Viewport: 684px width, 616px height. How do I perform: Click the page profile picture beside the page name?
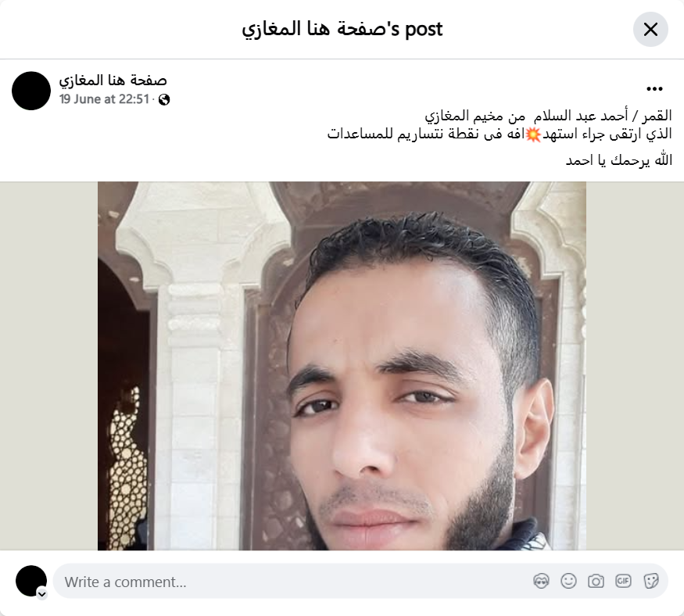point(31,91)
